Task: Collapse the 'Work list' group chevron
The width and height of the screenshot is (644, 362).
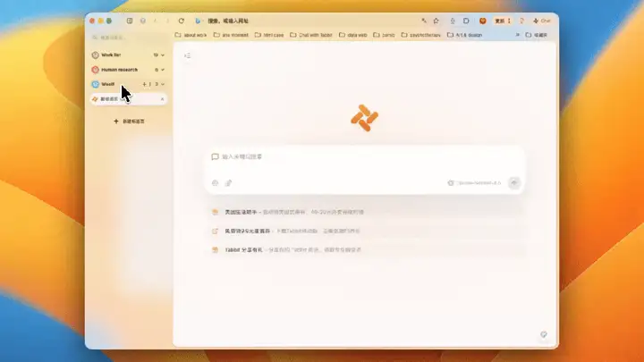Action: [x=163, y=55]
